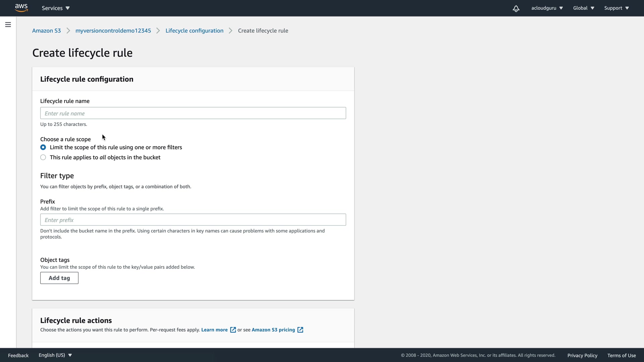The width and height of the screenshot is (644, 362).
Task: Open the hamburger side navigation menu
Action: pyautogui.click(x=8, y=24)
